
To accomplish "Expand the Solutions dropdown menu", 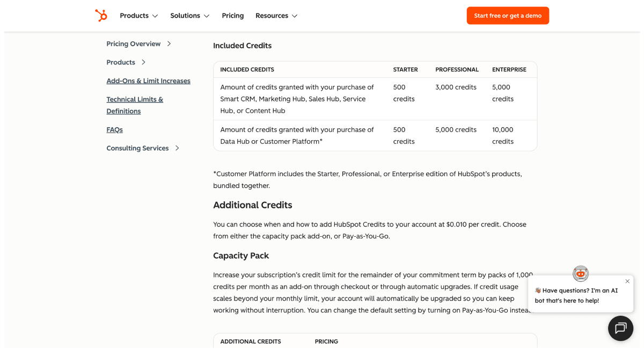I will [190, 16].
